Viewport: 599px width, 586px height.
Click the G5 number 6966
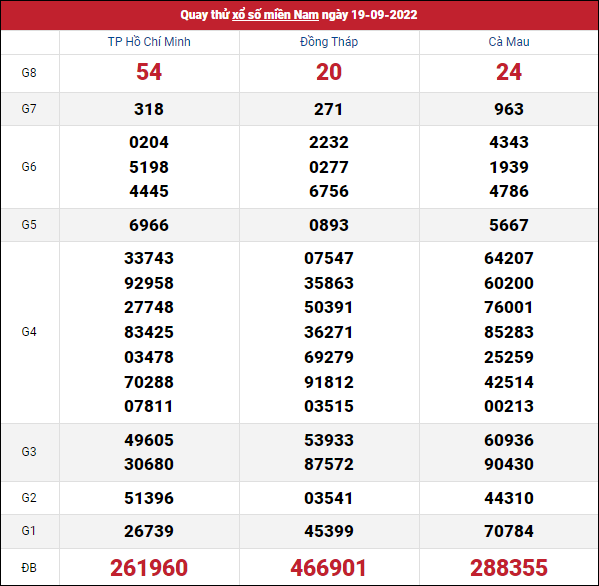(149, 225)
